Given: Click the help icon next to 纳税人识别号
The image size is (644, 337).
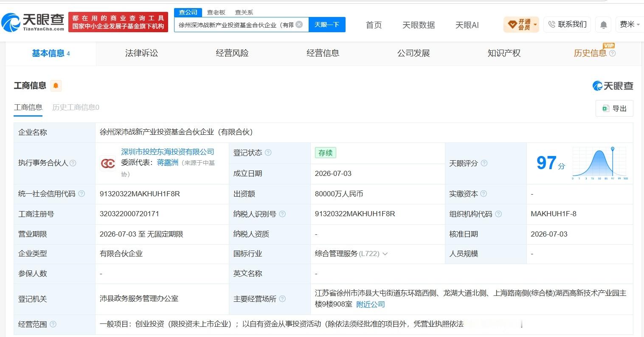Looking at the screenshot, I should (x=282, y=214).
